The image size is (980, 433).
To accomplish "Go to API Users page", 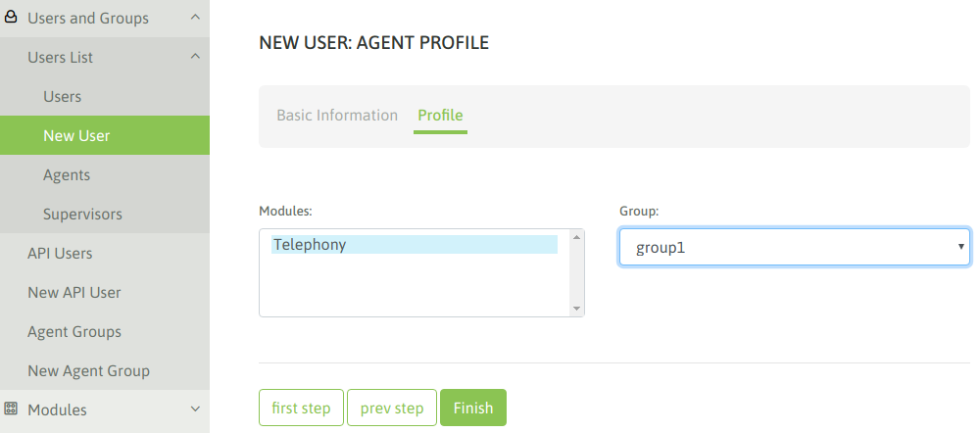I will pyautogui.click(x=60, y=253).
